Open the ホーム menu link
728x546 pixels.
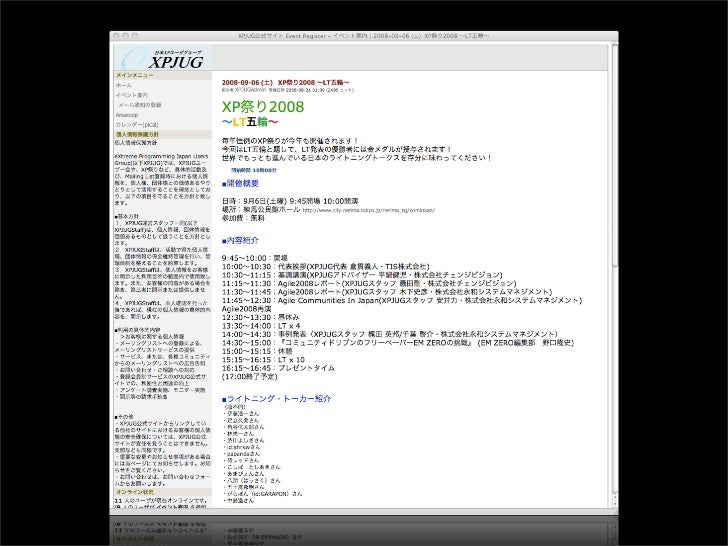[x=124, y=85]
